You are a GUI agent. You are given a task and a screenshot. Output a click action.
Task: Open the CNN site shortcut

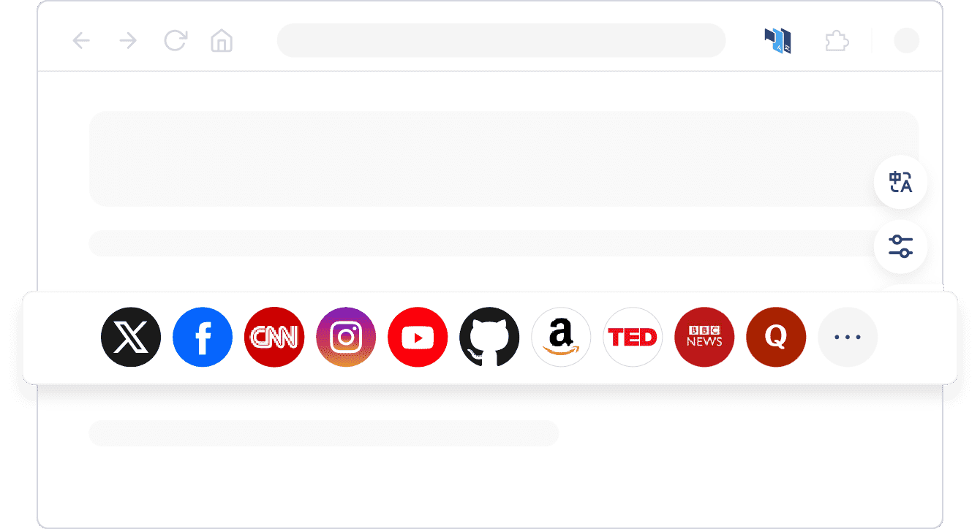click(x=274, y=337)
